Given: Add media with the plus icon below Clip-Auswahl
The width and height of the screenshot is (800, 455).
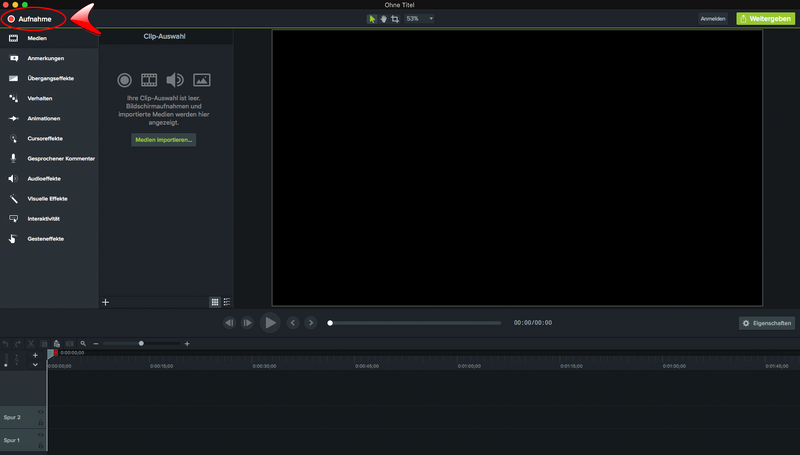Looking at the screenshot, I should [106, 302].
